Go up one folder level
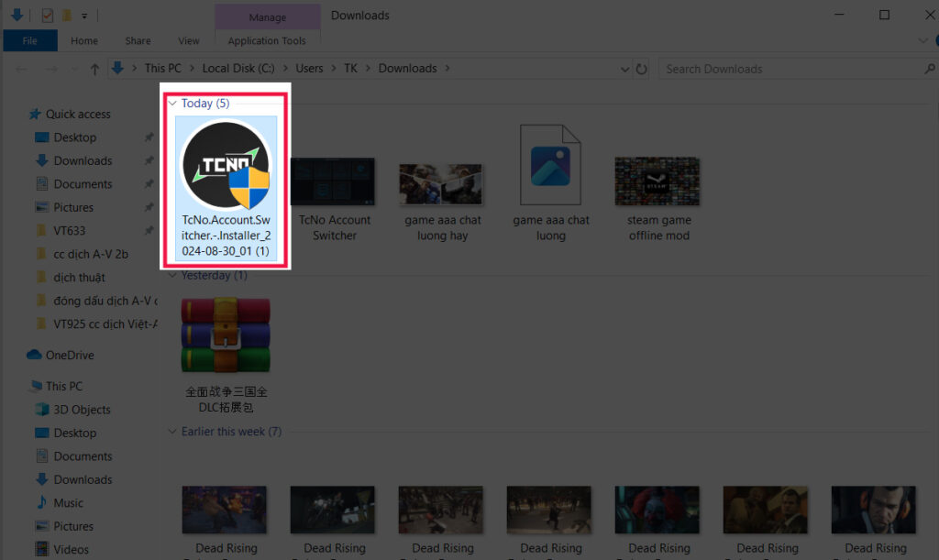 tap(94, 70)
